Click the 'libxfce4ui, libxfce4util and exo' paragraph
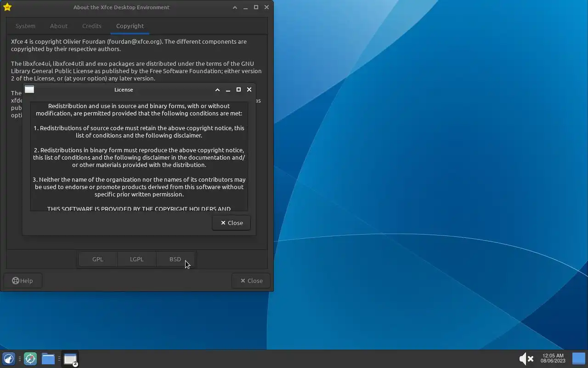Image resolution: width=588 pixels, height=368 pixels. [136, 71]
